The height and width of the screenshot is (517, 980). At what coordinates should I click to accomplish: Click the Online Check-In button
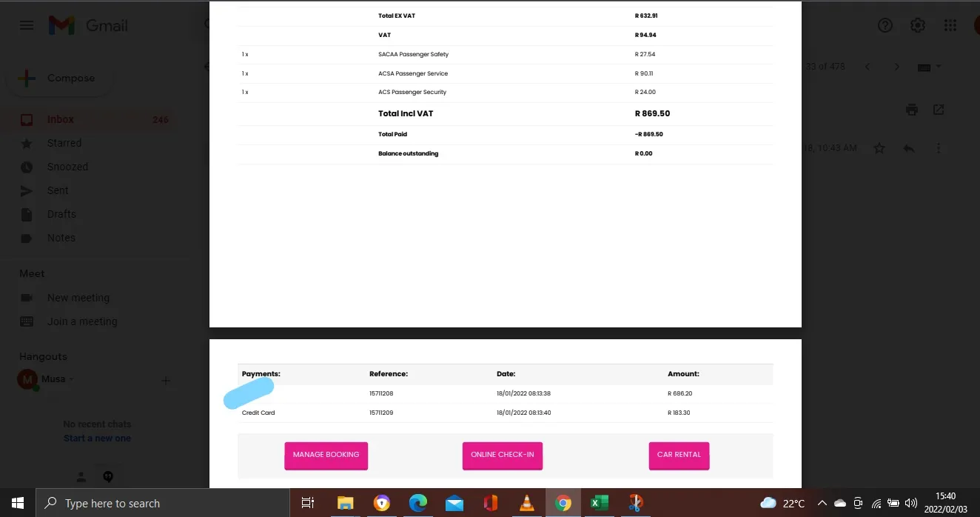tap(503, 455)
